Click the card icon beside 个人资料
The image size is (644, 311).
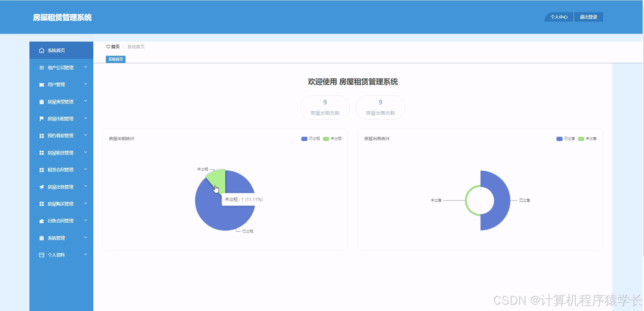pyautogui.click(x=42, y=255)
